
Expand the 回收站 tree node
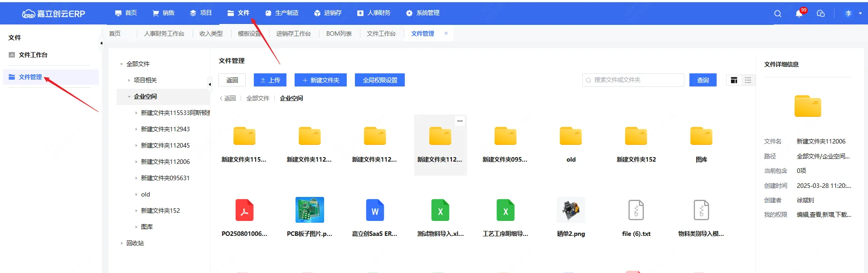[122, 243]
